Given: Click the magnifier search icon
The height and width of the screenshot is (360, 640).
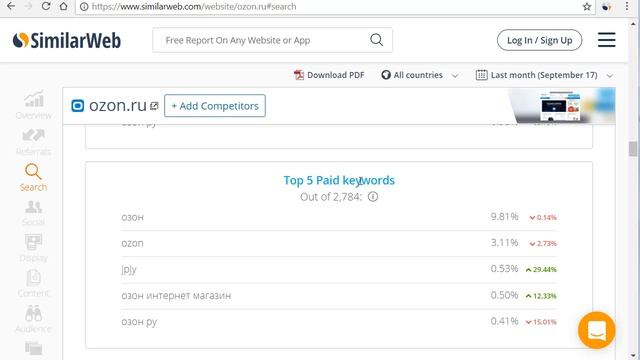Looking at the screenshot, I should point(376,40).
